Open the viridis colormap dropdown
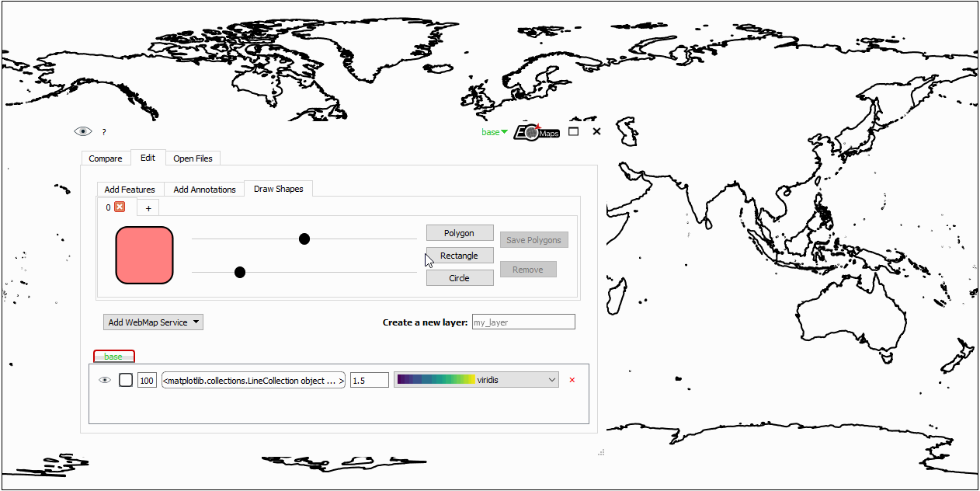The width and height of the screenshot is (980, 491). coord(477,380)
